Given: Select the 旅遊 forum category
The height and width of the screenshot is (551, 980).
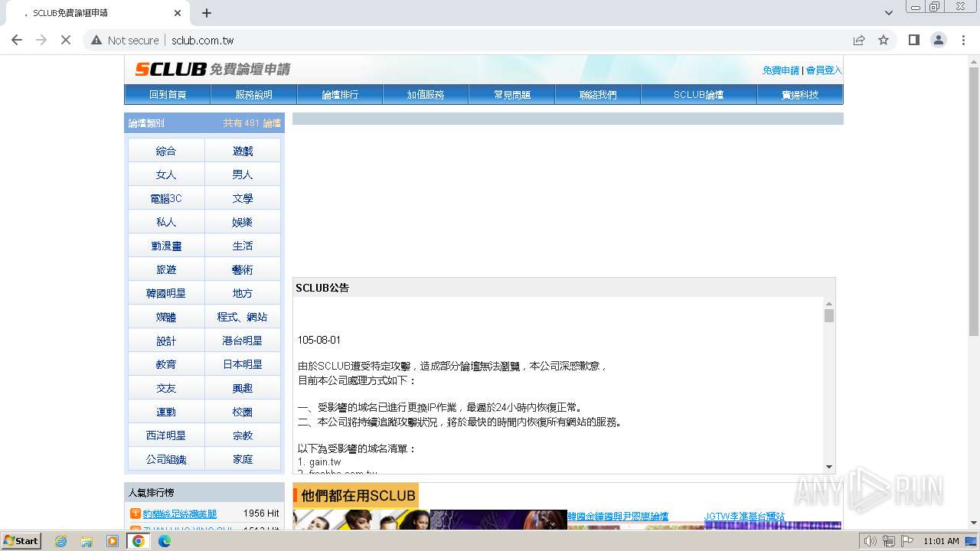Looking at the screenshot, I should pos(166,269).
